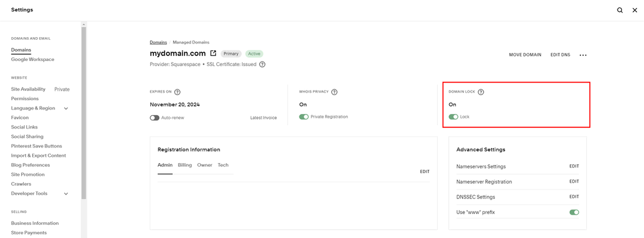Viewport: 644px width, 238px height.
Task: Click the Expires On help icon
Action: click(177, 92)
